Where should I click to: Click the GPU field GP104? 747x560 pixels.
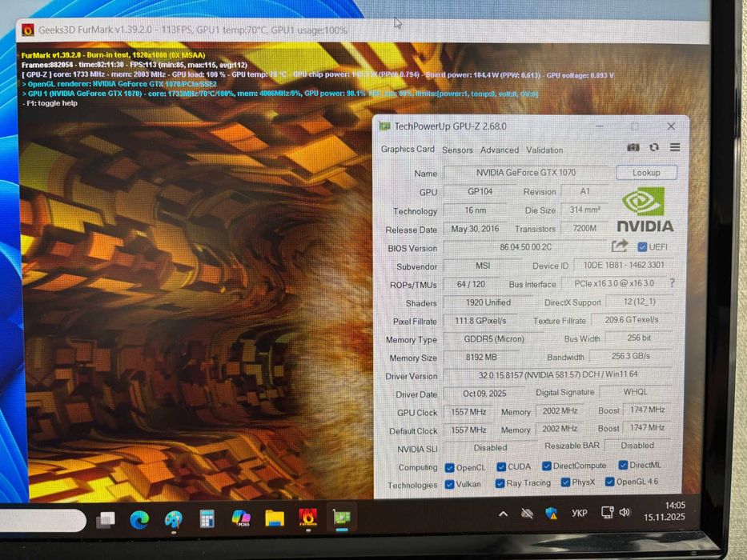(480, 191)
